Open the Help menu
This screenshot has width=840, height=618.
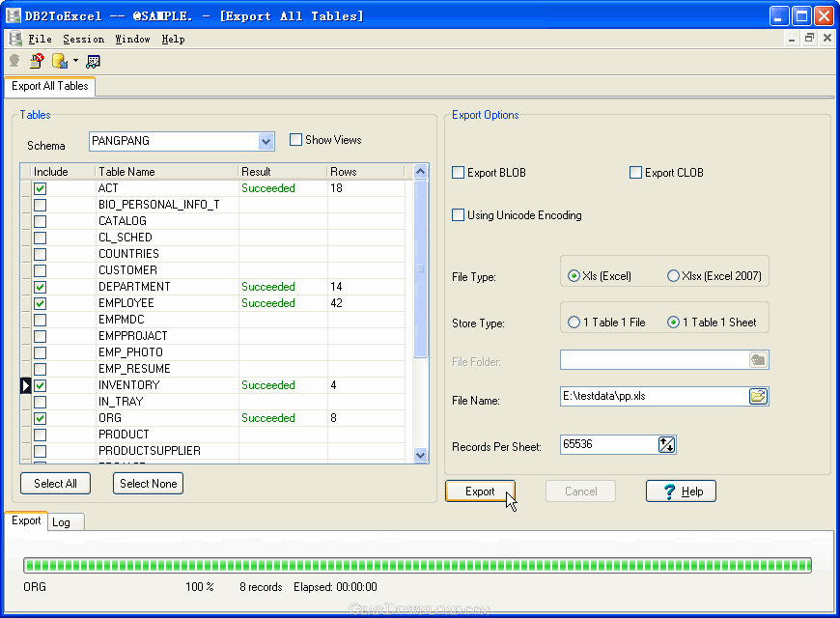[x=173, y=40]
